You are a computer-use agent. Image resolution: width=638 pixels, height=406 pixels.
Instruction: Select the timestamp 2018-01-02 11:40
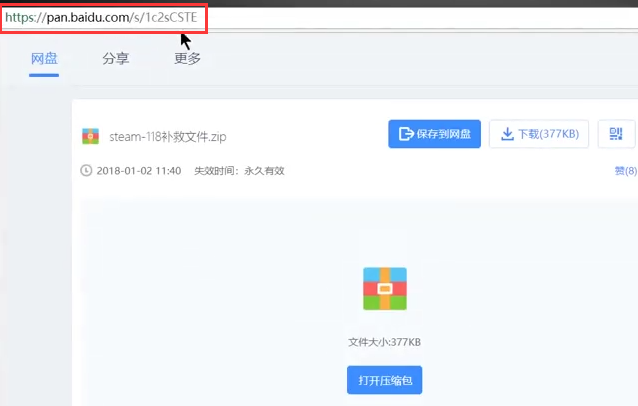(139, 170)
